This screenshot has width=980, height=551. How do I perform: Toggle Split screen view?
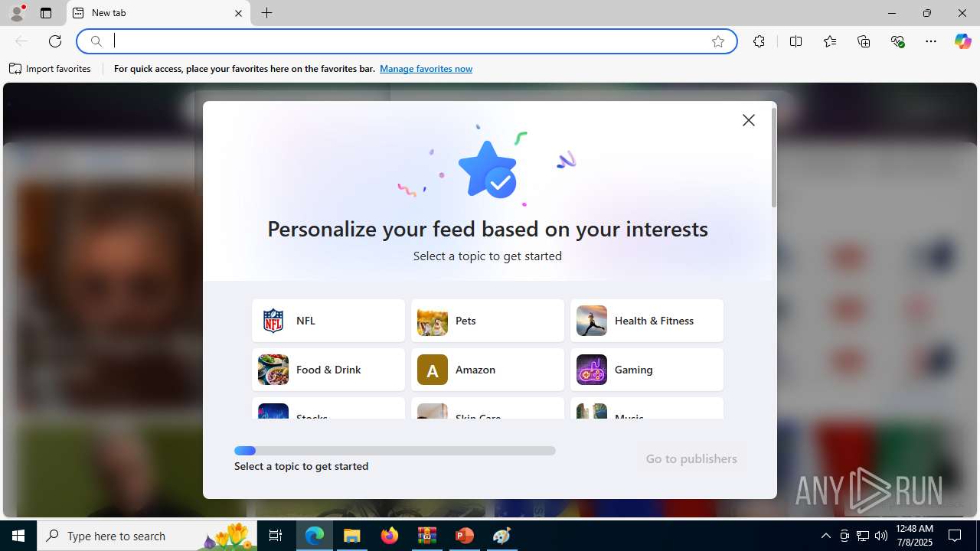pos(795,41)
